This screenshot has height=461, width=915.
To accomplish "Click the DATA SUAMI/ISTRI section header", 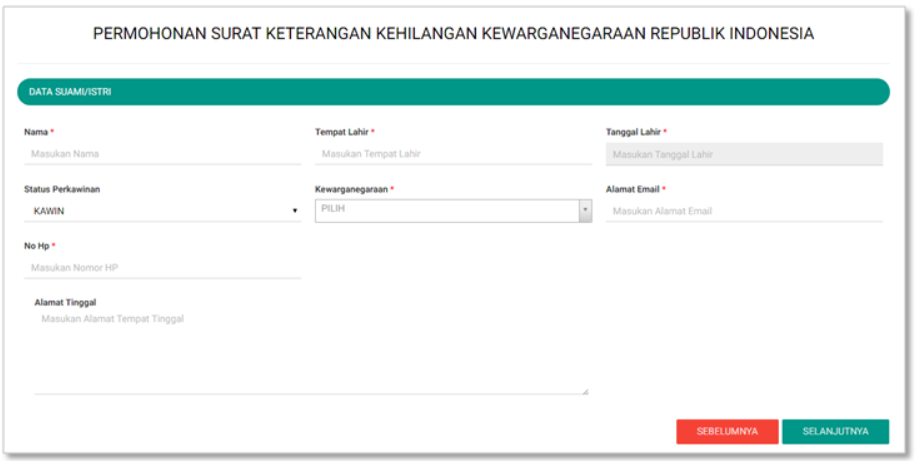I will tap(453, 91).
